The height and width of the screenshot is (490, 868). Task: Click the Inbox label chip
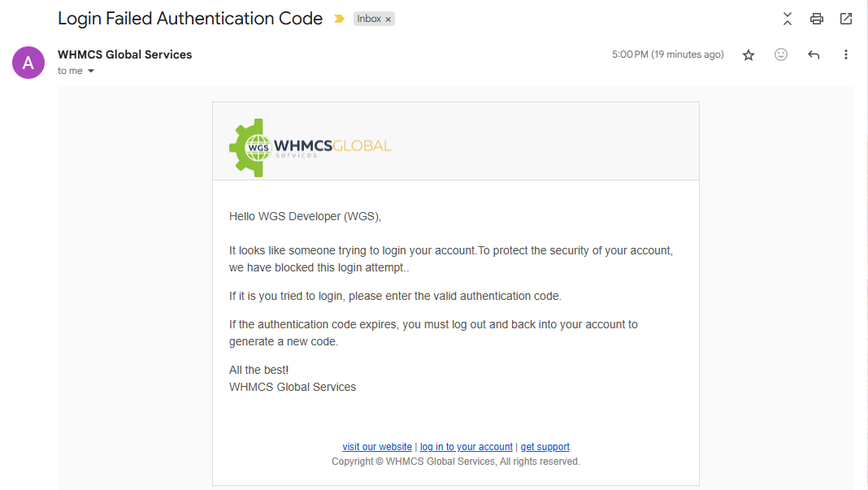369,19
